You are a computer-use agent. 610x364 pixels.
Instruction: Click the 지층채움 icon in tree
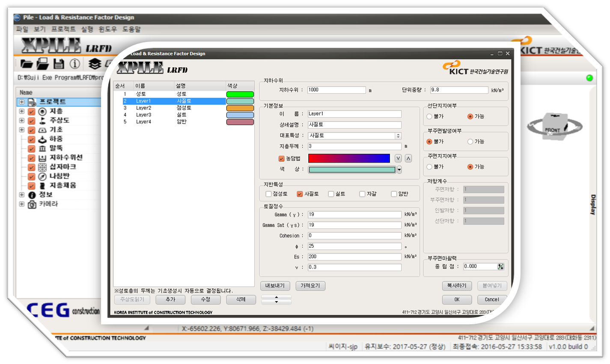pos(42,186)
